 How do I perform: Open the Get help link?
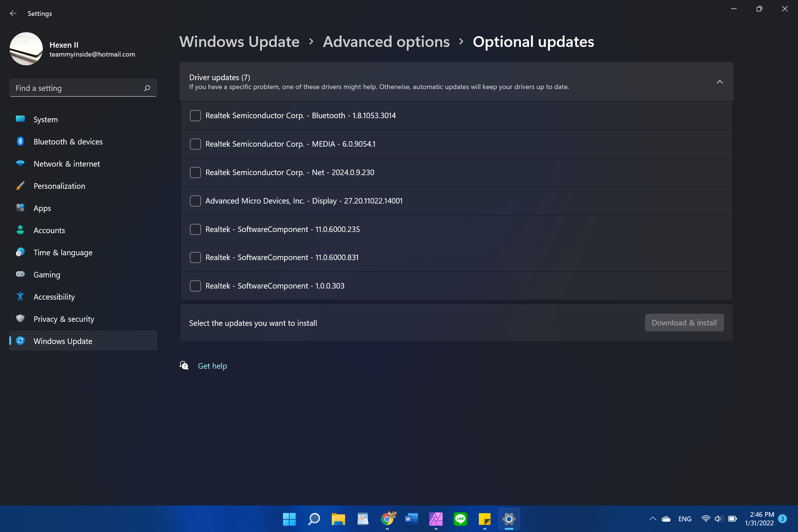212,366
